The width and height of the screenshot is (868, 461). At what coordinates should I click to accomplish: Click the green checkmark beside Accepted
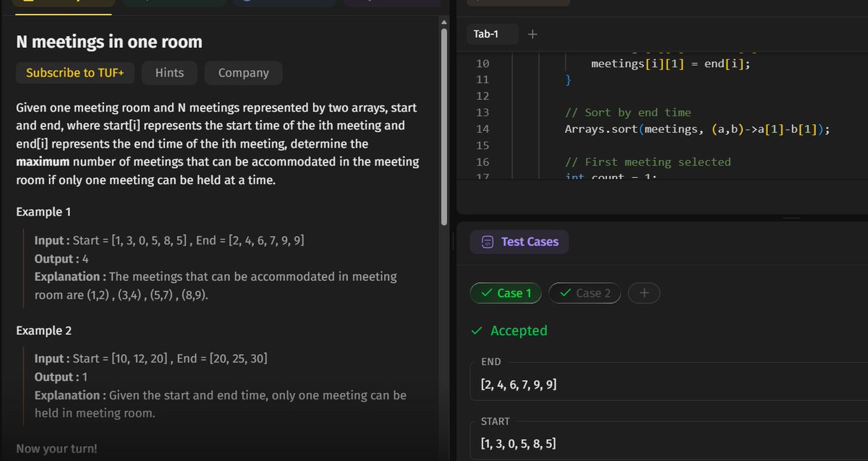point(476,331)
